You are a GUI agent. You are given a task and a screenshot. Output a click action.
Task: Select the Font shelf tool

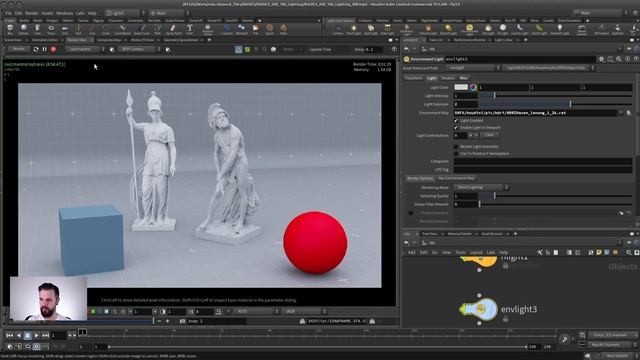click(x=189, y=29)
